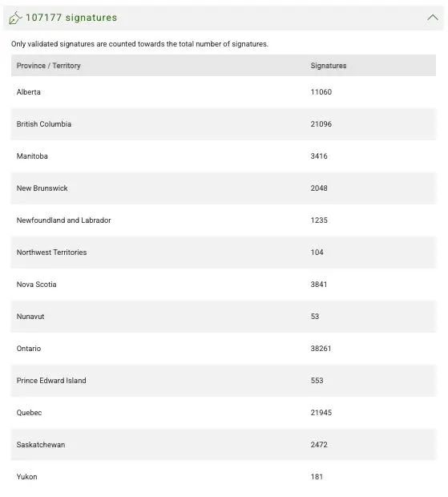448x497 pixels.
Task: Click the Yukon row label
Action: (x=27, y=477)
